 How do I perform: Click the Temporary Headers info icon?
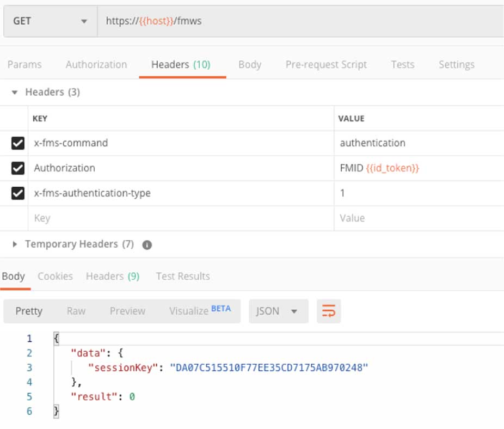[x=147, y=245]
